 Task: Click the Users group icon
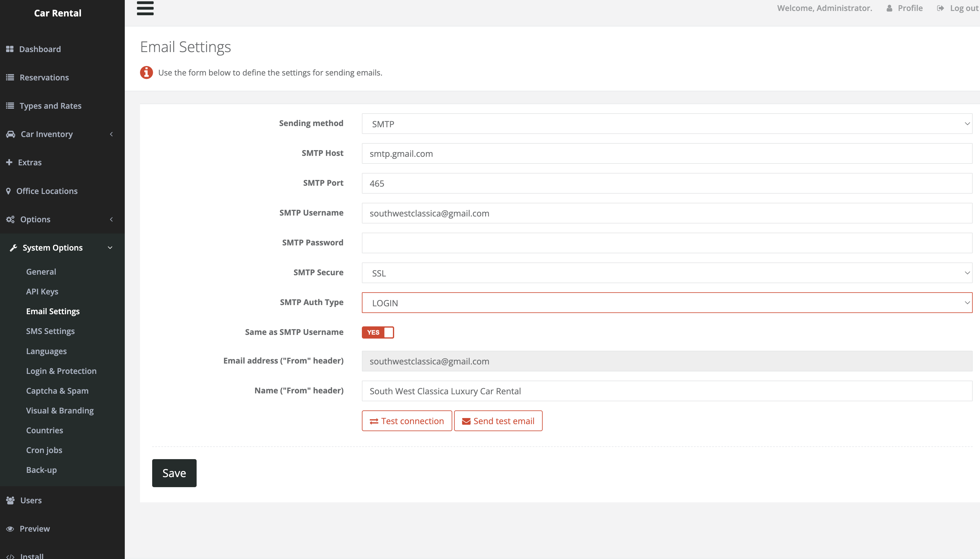[x=10, y=500]
